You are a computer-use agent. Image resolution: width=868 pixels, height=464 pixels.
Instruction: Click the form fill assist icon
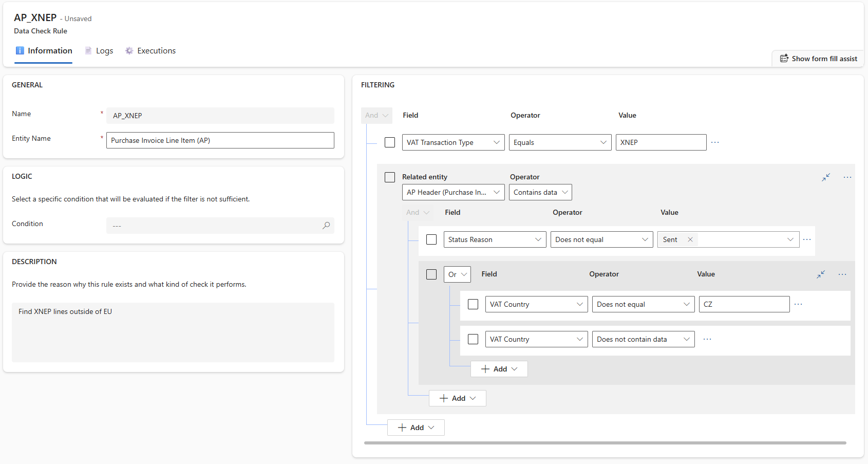pyautogui.click(x=784, y=59)
